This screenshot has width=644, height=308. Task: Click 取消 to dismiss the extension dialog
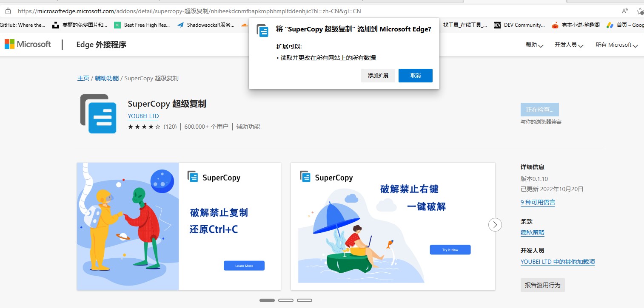pyautogui.click(x=415, y=75)
